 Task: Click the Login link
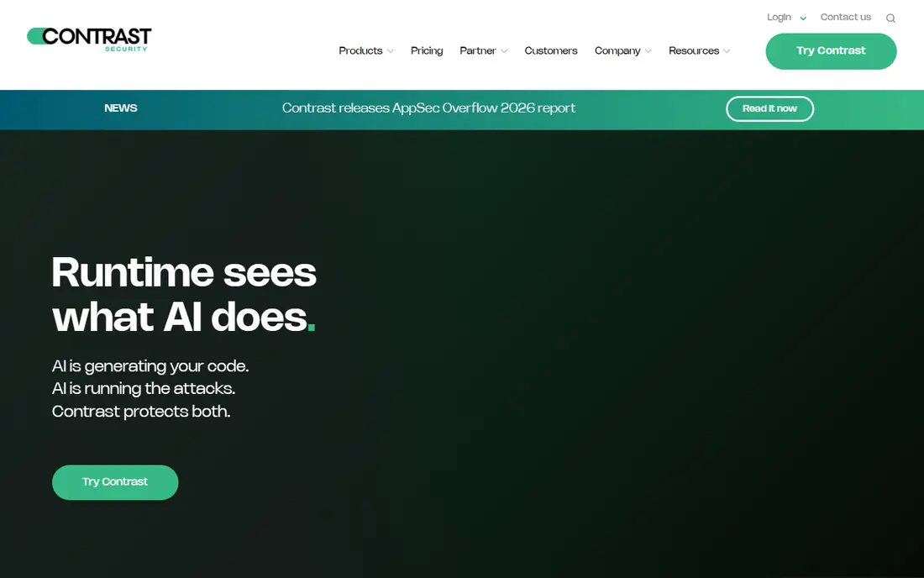pos(779,17)
